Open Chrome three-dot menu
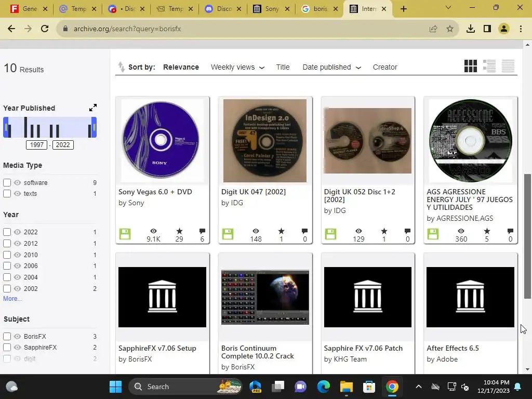532x399 pixels. pyautogui.click(x=521, y=29)
